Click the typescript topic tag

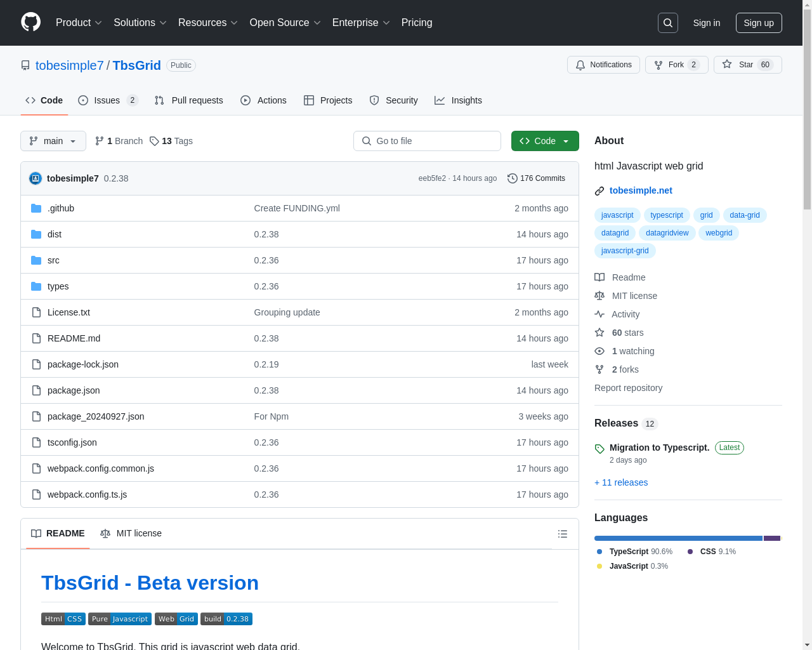pos(667,215)
